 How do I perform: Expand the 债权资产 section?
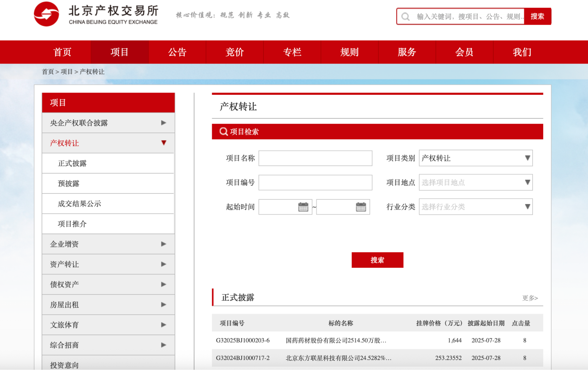[164, 284]
